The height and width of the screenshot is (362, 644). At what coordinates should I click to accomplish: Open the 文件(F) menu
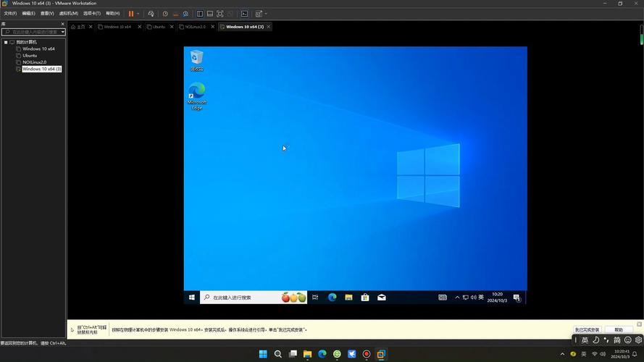coord(10,14)
